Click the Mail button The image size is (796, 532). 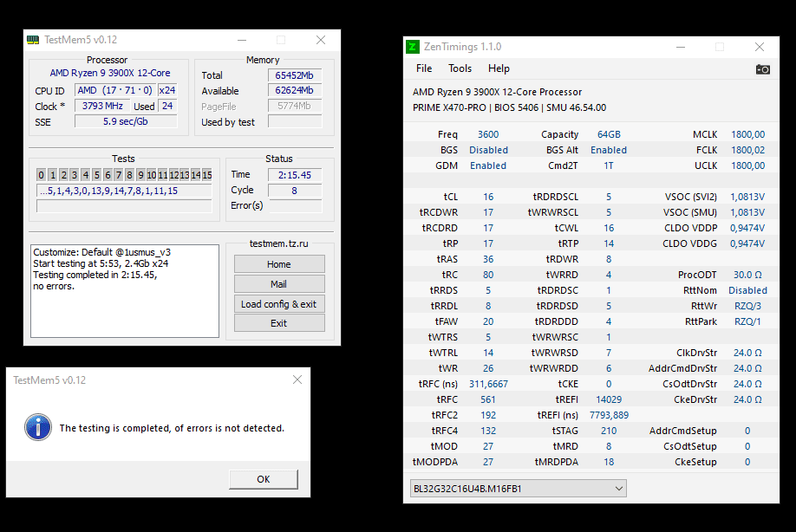[279, 284]
